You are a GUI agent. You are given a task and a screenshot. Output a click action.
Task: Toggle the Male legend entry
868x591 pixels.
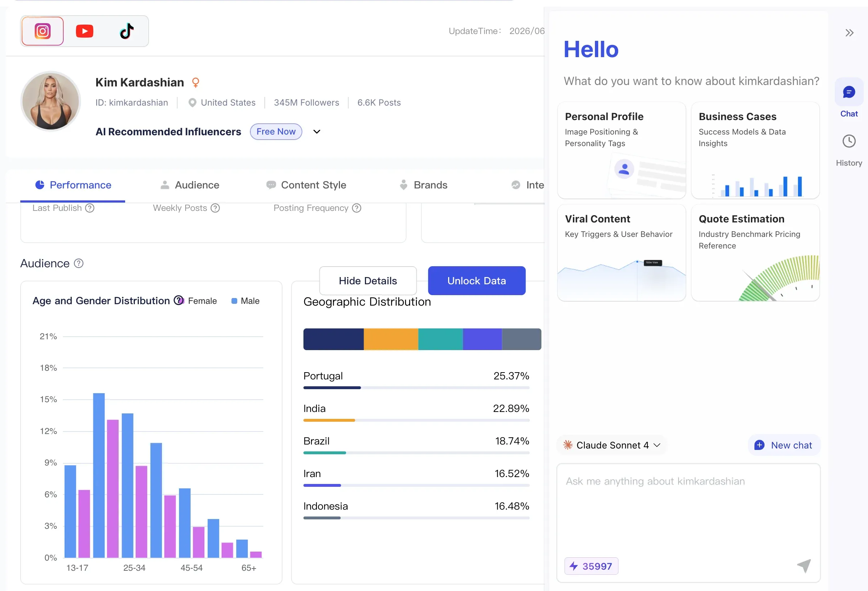(x=245, y=301)
